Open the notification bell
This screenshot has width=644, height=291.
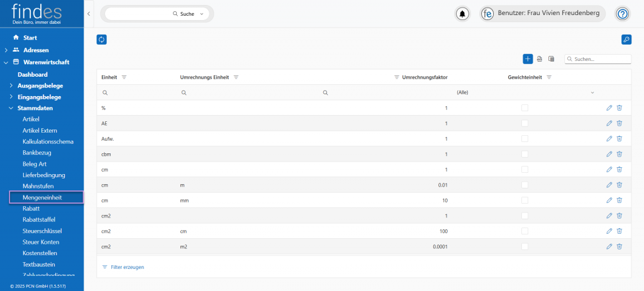point(463,14)
